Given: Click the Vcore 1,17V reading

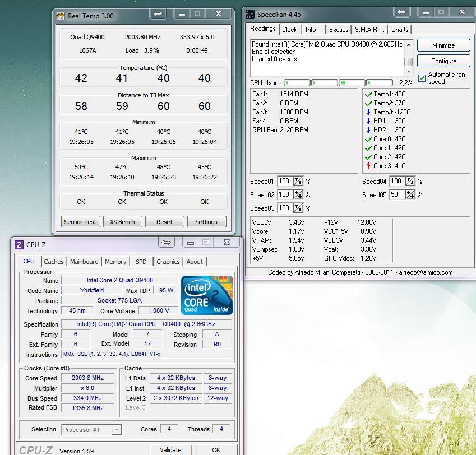Looking at the screenshot, I should [x=278, y=231].
